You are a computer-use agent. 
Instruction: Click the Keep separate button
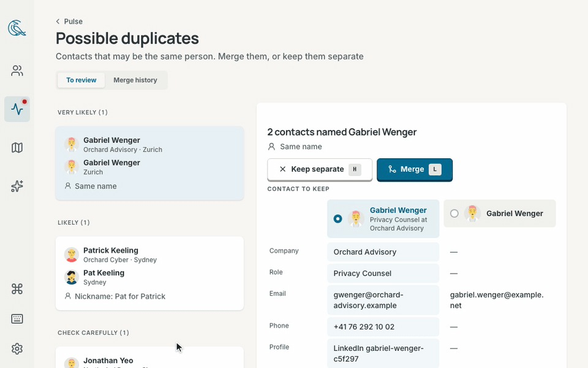[x=320, y=169]
